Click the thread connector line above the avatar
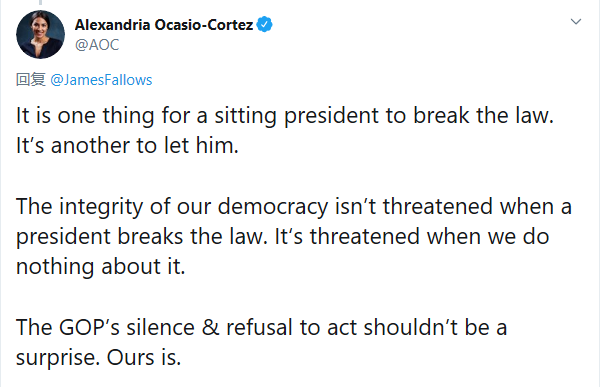611x387 pixels. pos(41,2)
